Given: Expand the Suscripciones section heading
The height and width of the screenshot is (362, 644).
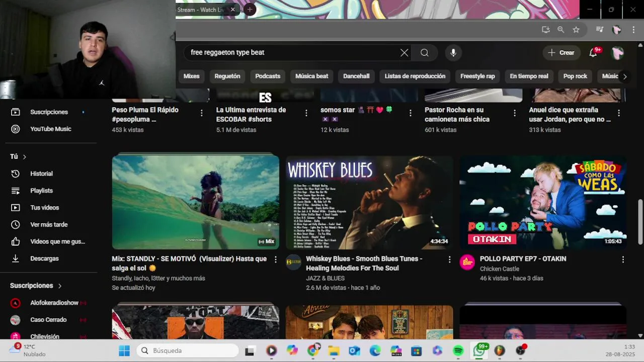Looking at the screenshot, I should coord(36,286).
